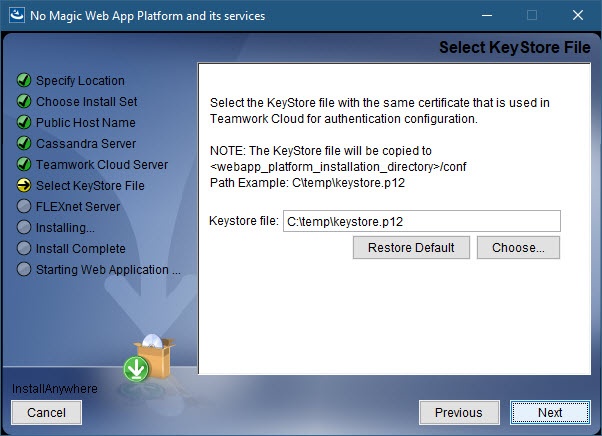The height and width of the screenshot is (436, 602).
Task: Select the Starting Web Application step label
Action: click(x=108, y=270)
